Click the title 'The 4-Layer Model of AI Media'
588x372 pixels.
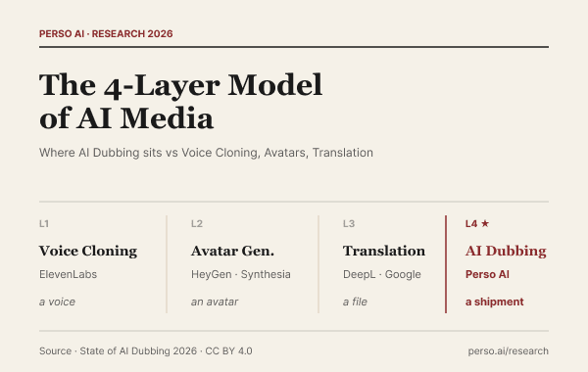point(180,102)
